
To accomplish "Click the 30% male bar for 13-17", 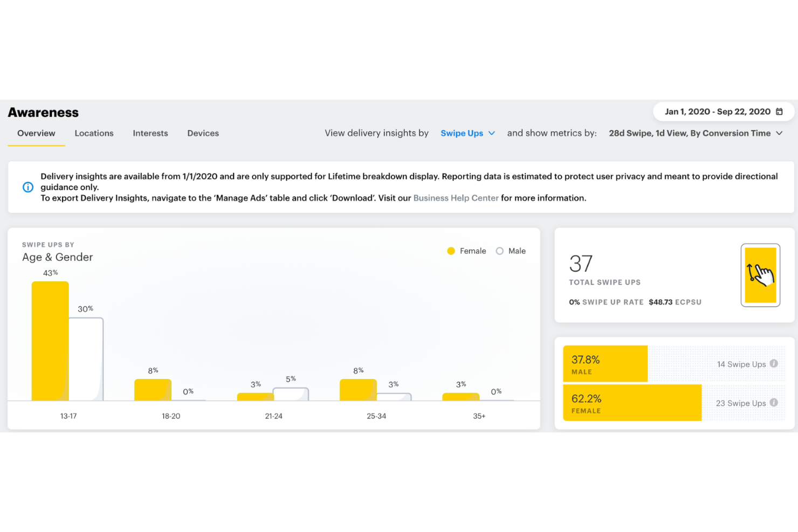I will (x=86, y=359).
